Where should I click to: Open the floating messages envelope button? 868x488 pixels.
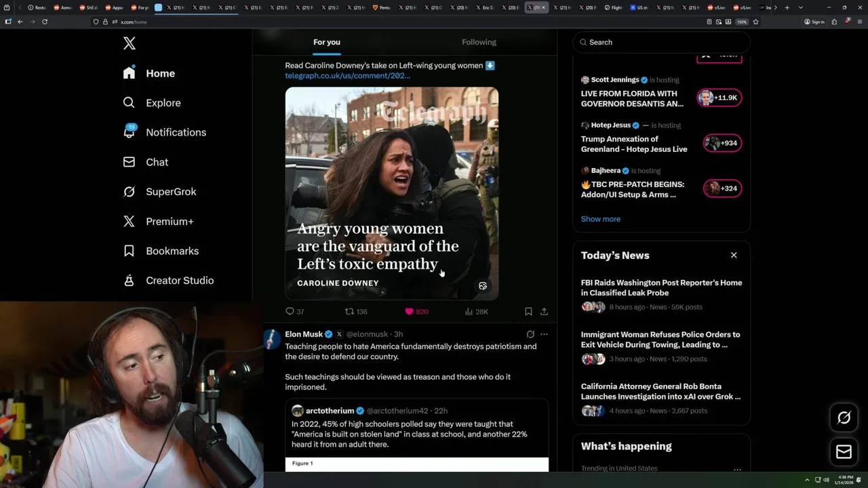click(x=844, y=452)
